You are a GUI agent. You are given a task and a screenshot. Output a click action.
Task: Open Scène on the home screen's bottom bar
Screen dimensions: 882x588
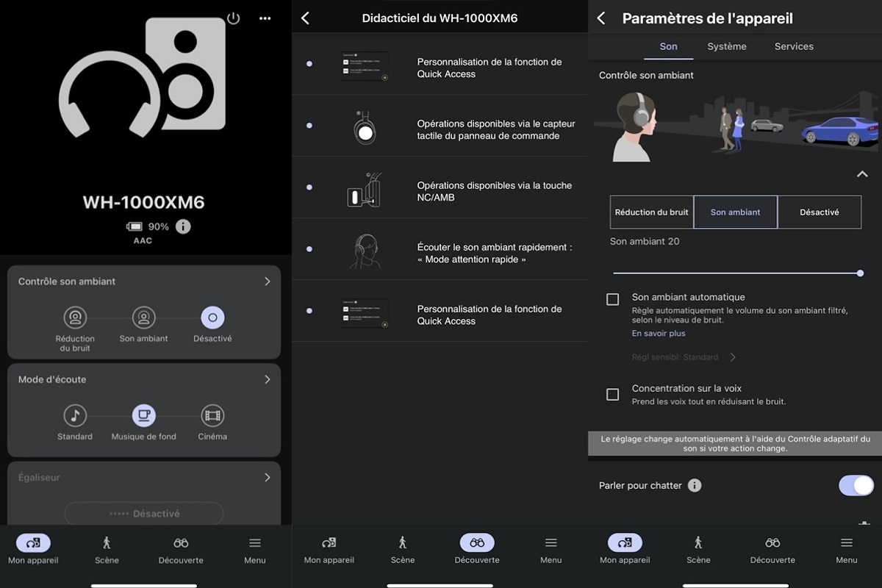[x=107, y=548]
